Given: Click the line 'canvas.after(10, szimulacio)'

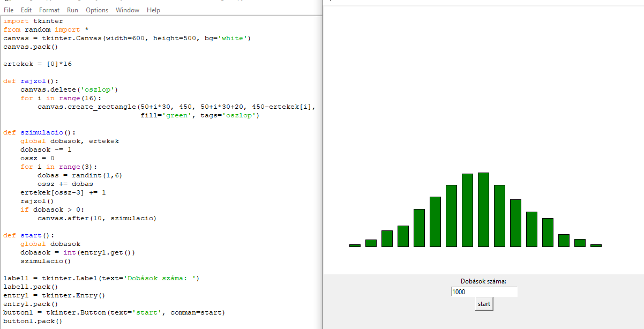Looking at the screenshot, I should (97, 218).
